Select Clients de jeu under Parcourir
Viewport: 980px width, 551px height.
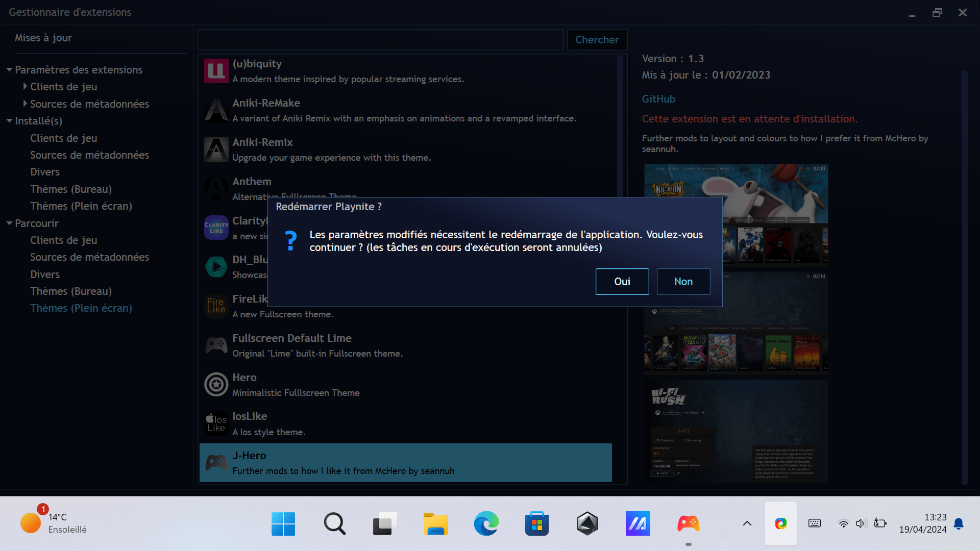(x=64, y=240)
